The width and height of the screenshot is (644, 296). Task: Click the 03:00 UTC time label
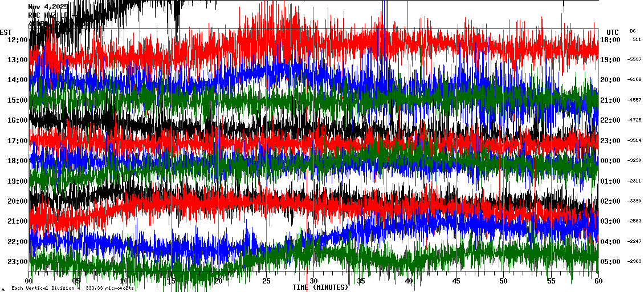tap(610, 221)
